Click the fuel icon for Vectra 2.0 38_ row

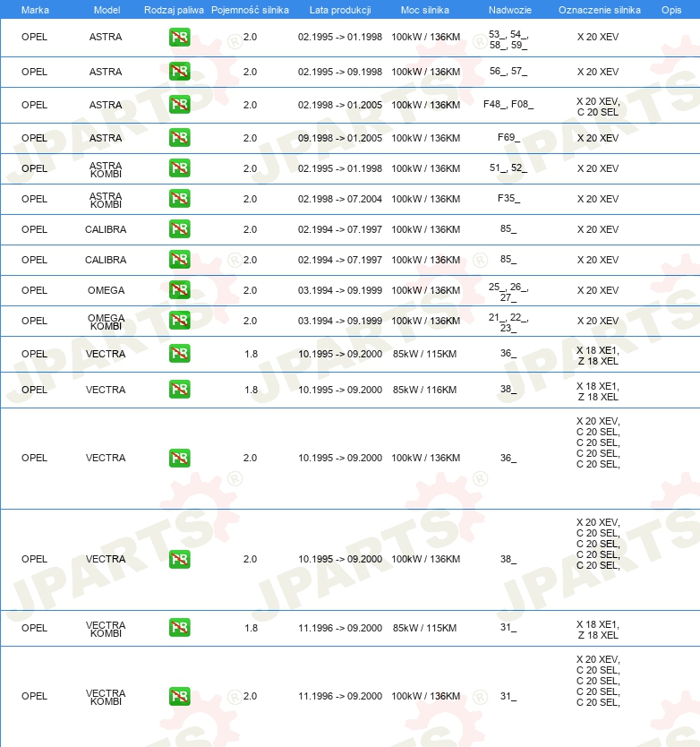(180, 559)
